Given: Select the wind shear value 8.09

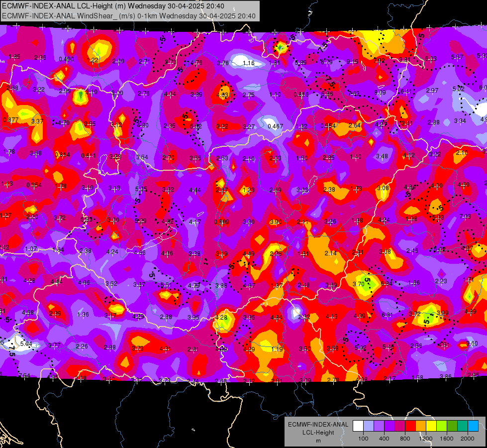Looking at the screenshot, I should pos(380,92).
